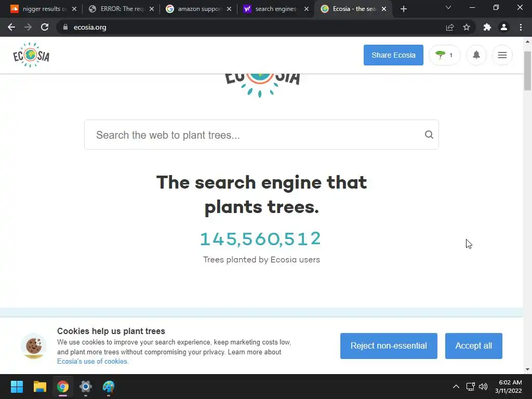
Task: Open the notifications bell
Action: pyautogui.click(x=476, y=55)
